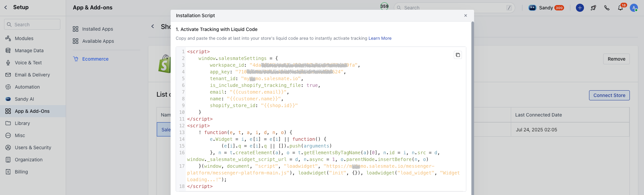
Task: Copy the installation script to clipboard
Action: coord(458,55)
